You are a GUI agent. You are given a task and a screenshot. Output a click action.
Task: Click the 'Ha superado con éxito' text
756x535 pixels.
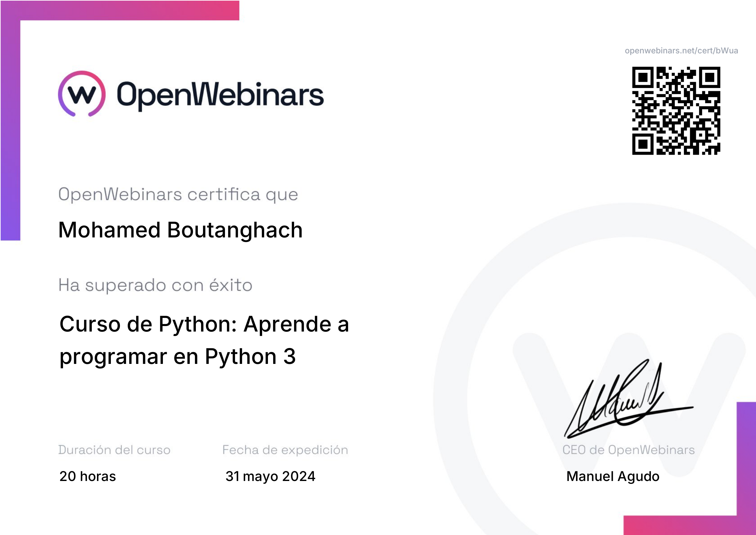tap(155, 285)
